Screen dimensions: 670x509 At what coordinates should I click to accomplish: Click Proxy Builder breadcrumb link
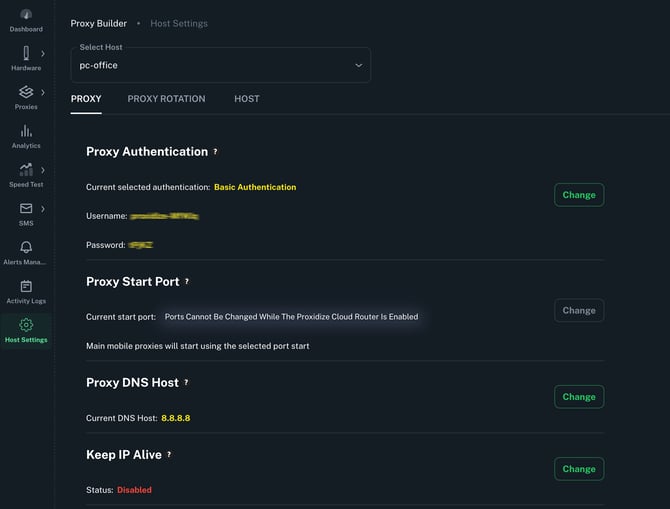[100, 23]
